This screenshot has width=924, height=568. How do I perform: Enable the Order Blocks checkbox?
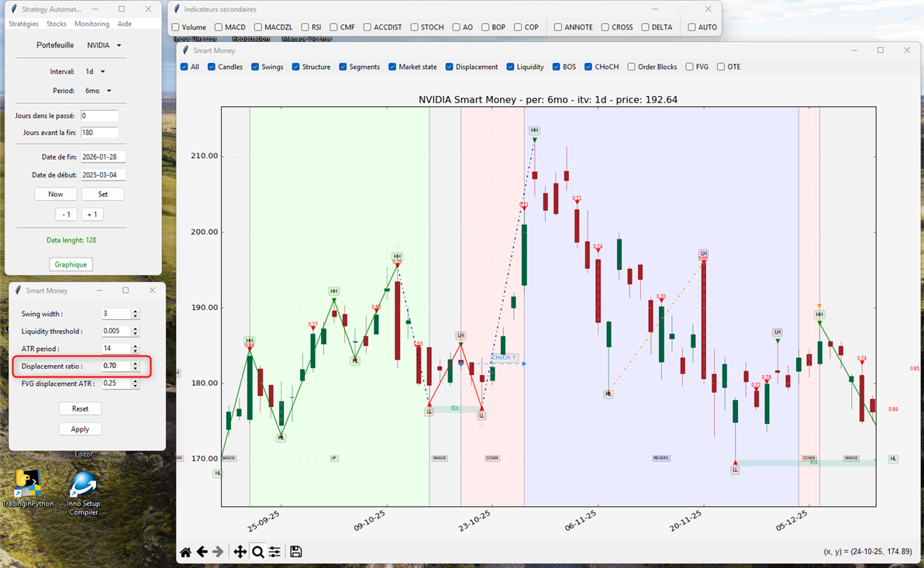(x=632, y=67)
